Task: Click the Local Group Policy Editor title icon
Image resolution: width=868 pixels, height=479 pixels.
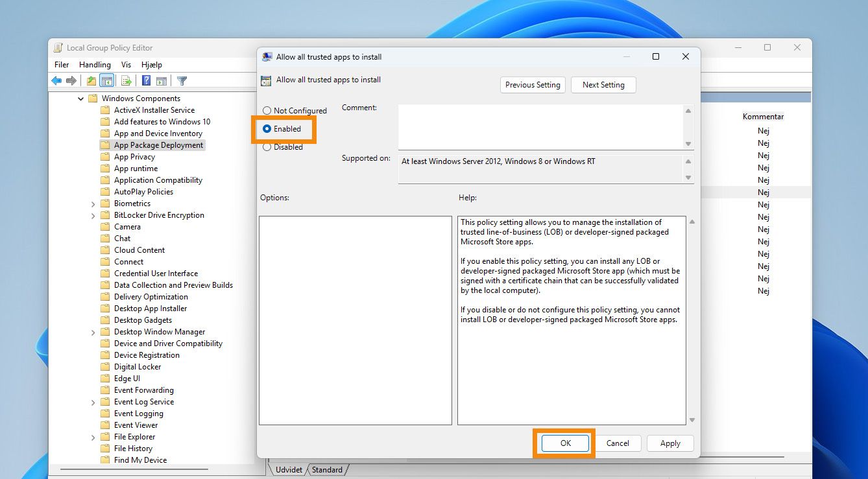Action: point(58,48)
